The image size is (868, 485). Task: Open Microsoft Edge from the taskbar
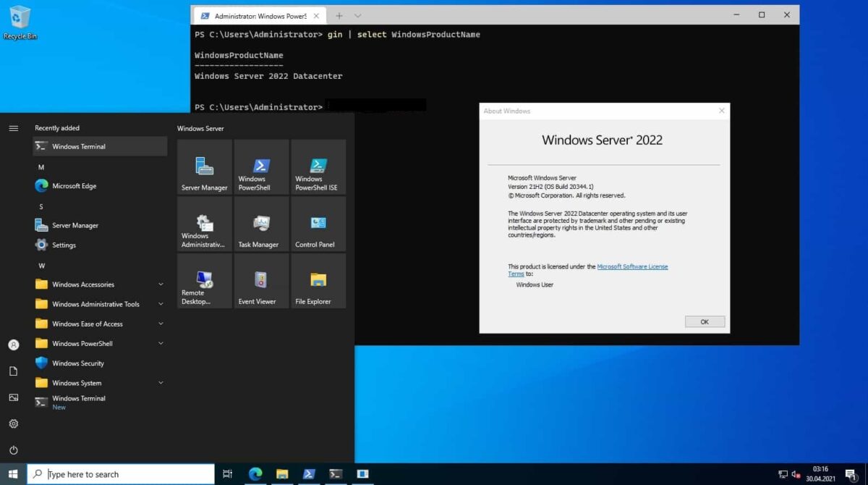(x=255, y=474)
